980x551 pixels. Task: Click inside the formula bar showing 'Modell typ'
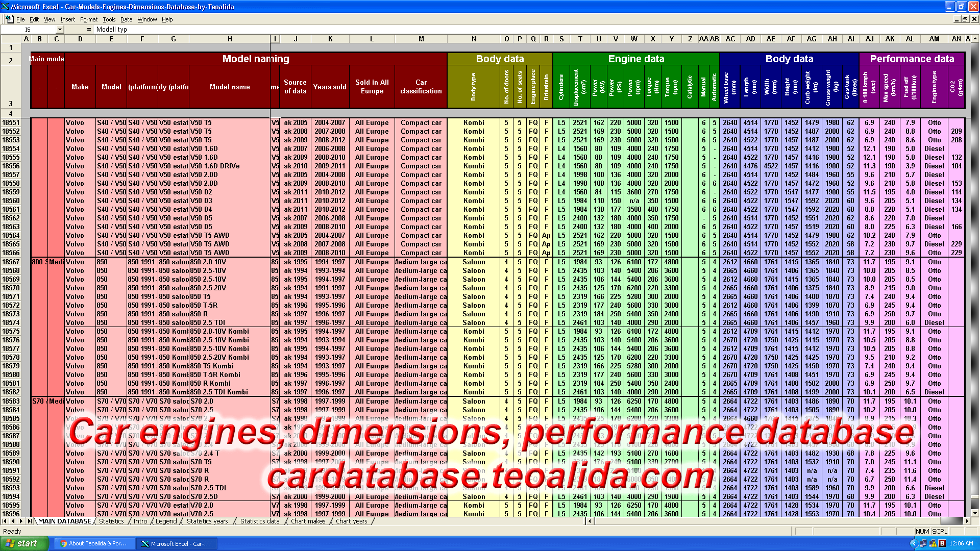point(536,30)
